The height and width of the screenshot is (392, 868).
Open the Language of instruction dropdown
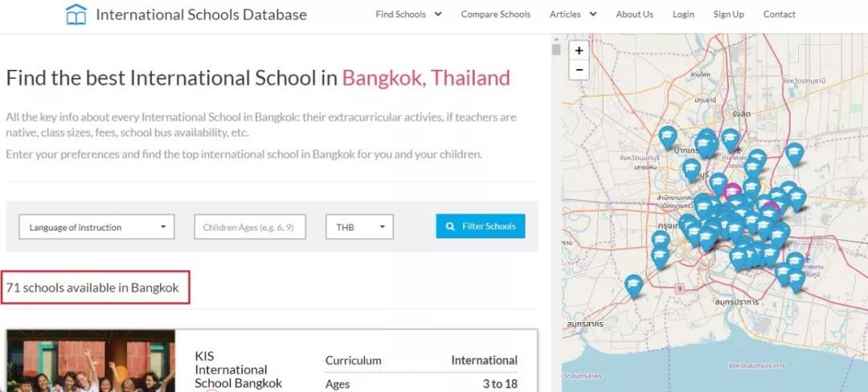click(x=96, y=227)
